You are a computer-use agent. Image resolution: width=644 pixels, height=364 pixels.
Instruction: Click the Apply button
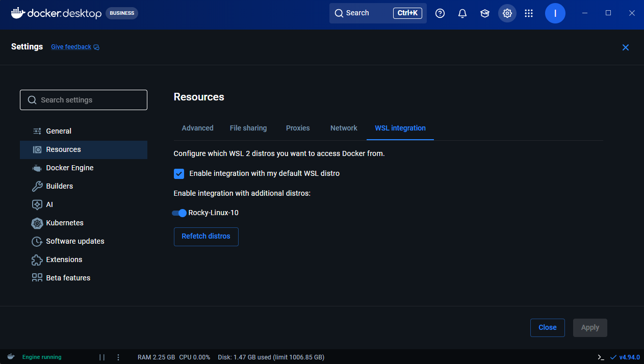[x=590, y=328]
